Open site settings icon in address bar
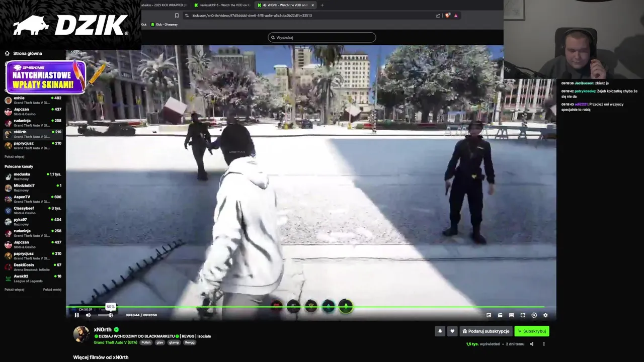Viewport: 644px width, 362px height. pos(187,16)
